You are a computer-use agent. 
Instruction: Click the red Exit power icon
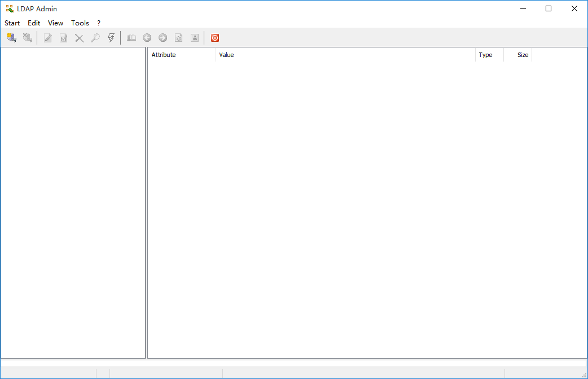(215, 38)
